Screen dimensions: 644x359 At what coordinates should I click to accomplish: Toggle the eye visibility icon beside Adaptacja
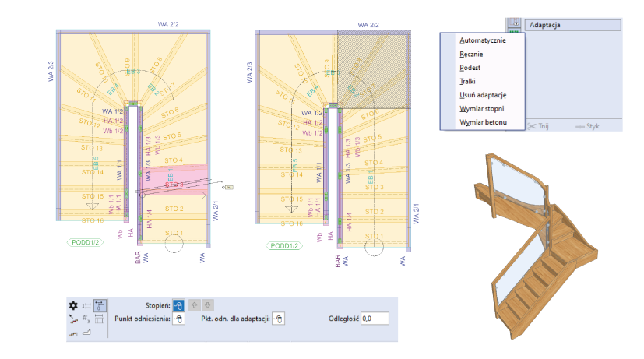(515, 25)
